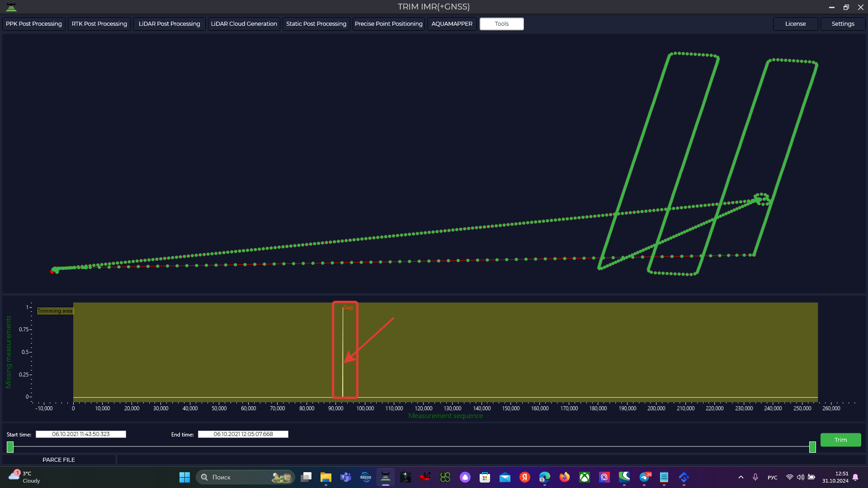Click the Trim button
Viewport: 868px width, 488px height.
(x=840, y=440)
